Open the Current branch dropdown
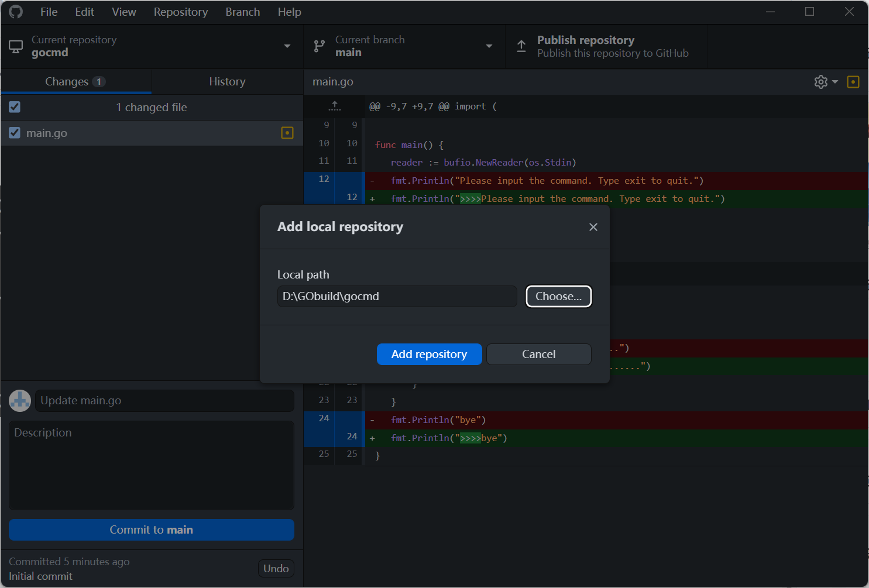 pyautogui.click(x=489, y=46)
